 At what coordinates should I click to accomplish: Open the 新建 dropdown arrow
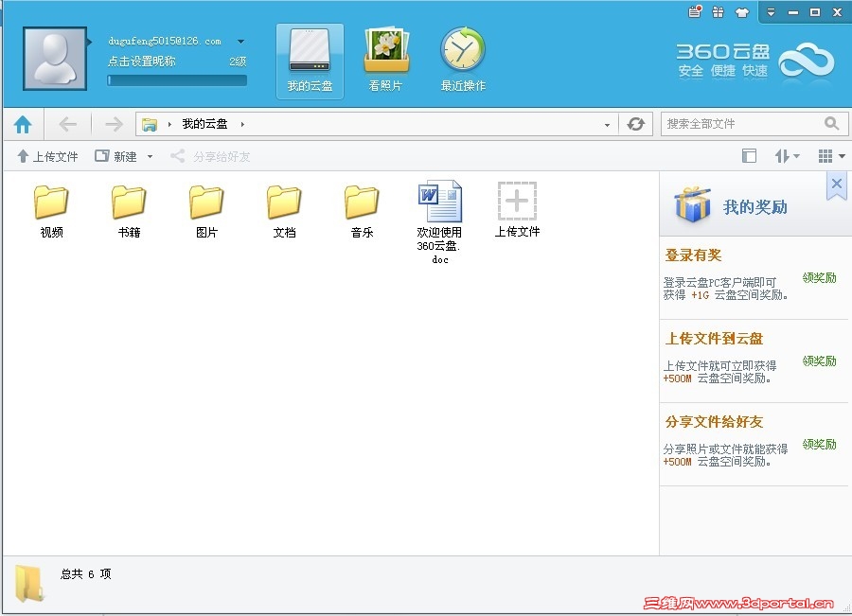coord(150,157)
